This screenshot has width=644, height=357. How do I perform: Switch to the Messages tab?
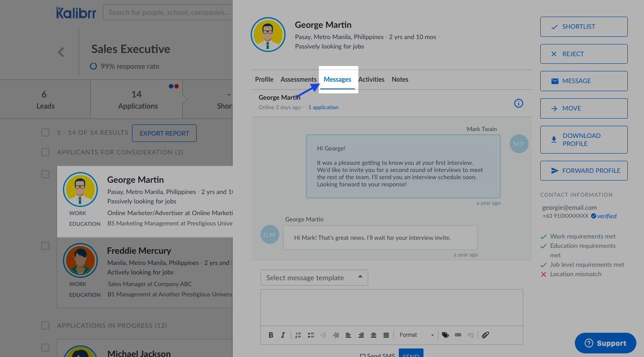point(337,79)
